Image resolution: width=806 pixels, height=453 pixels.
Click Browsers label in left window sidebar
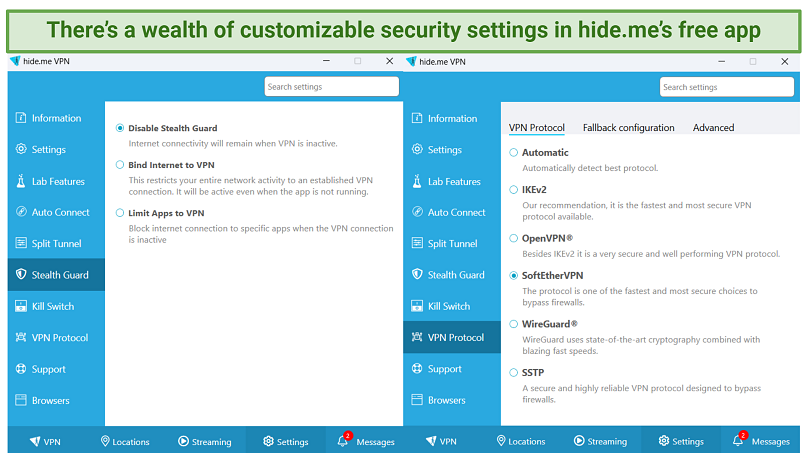pyautogui.click(x=50, y=401)
